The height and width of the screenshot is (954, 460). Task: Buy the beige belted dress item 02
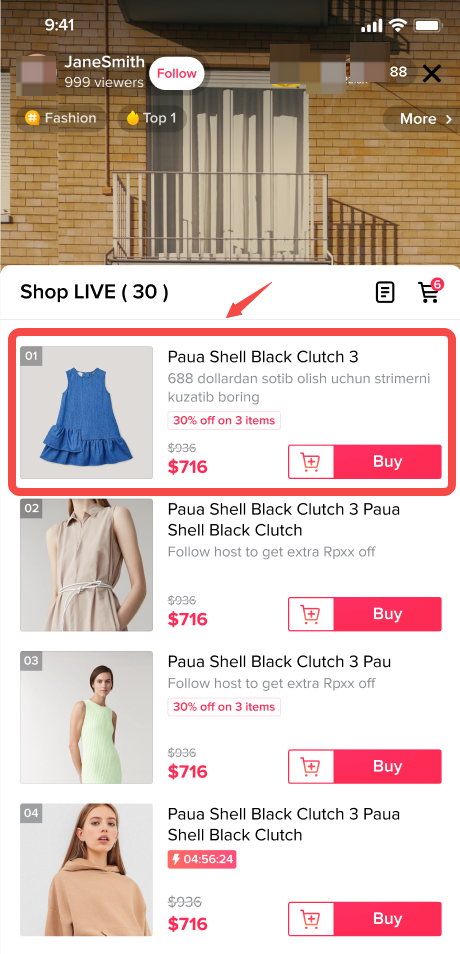click(388, 614)
